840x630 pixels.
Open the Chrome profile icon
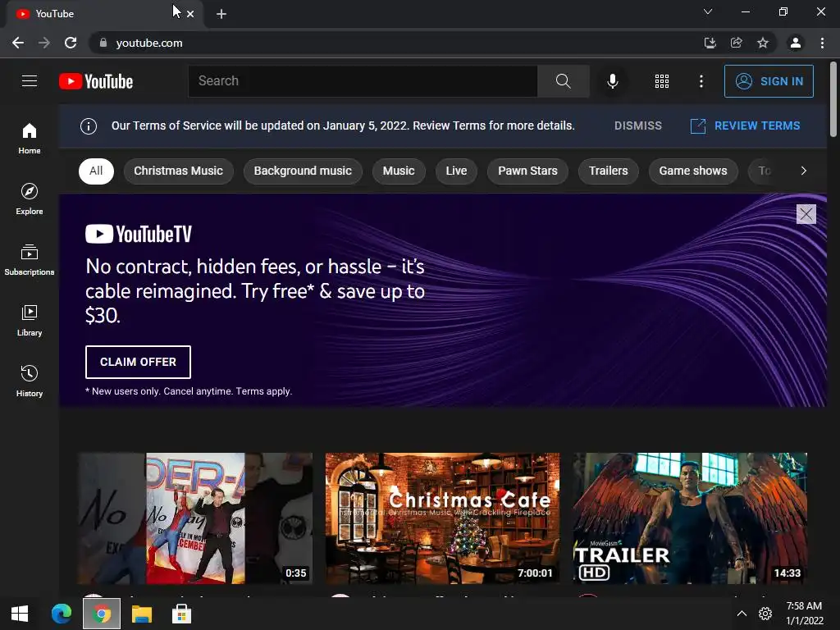tap(796, 43)
